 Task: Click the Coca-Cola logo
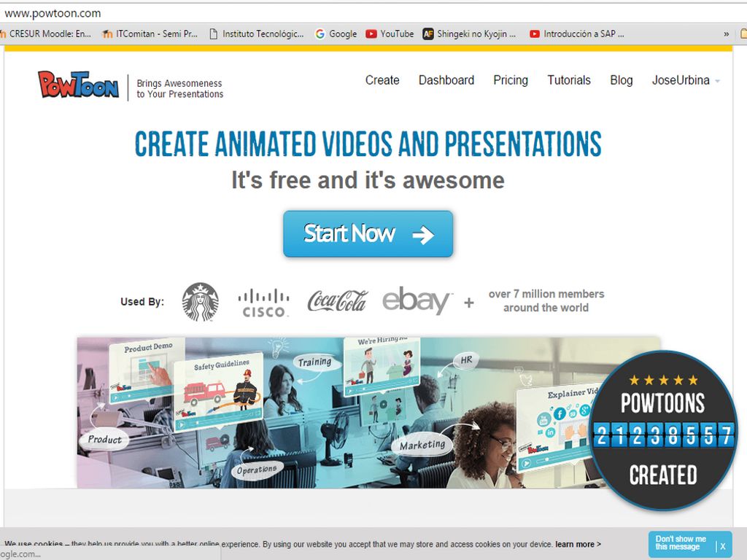coord(337,301)
